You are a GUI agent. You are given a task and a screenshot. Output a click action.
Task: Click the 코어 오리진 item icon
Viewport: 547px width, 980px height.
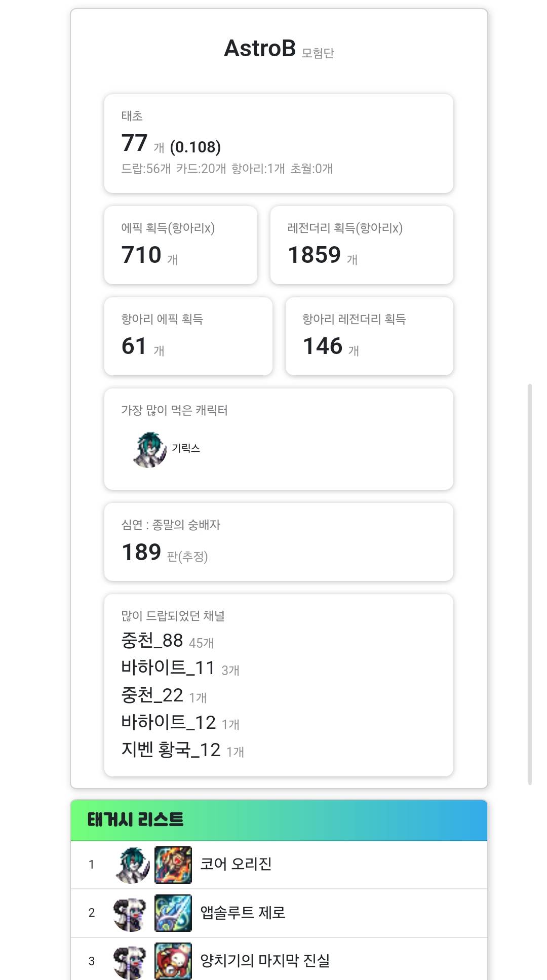(x=173, y=865)
